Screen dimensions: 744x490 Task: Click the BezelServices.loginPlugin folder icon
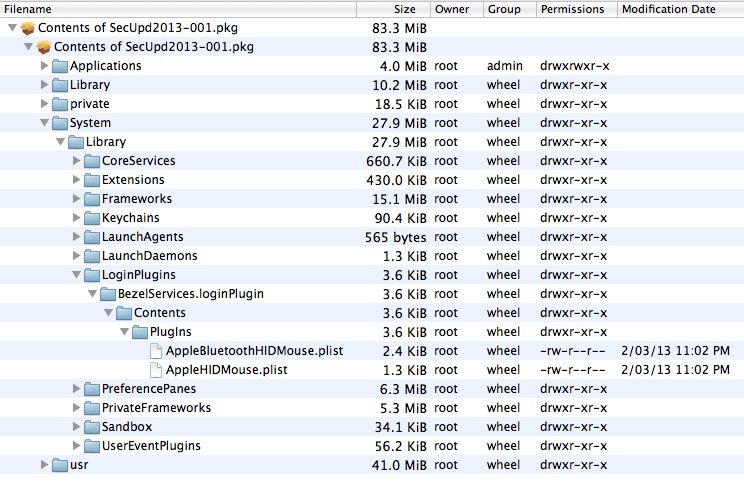108,294
